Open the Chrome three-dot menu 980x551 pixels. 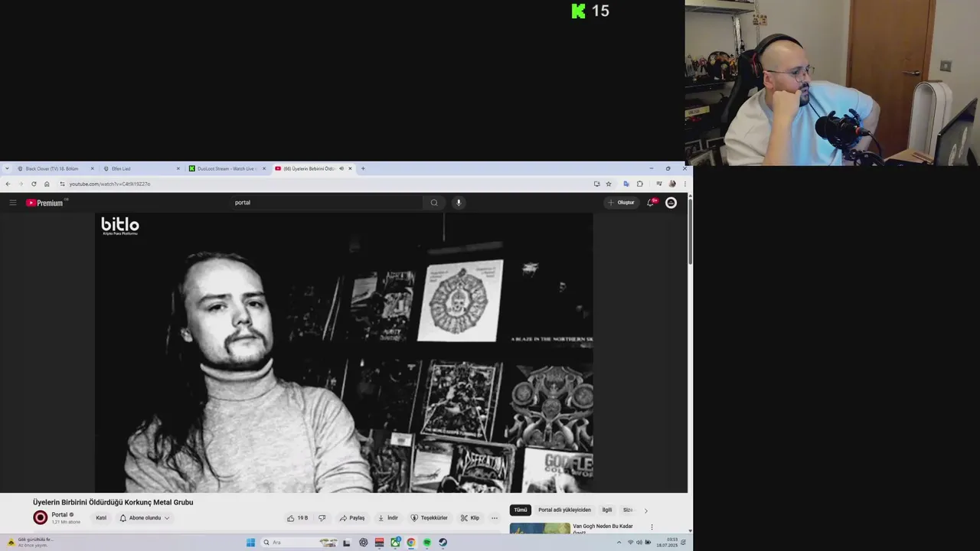(x=684, y=184)
